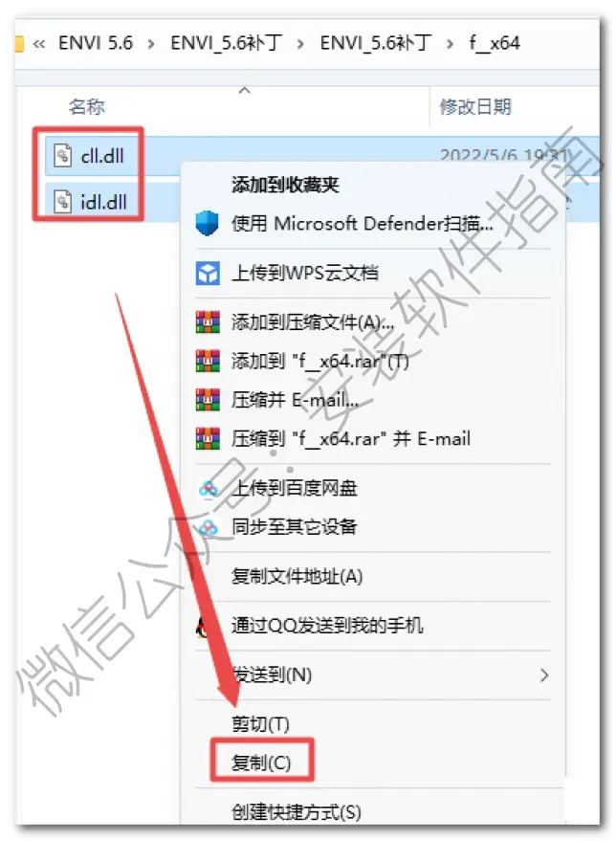Expand the 发送到(N) submenu arrow
This screenshot has width=616, height=841.
[x=544, y=675]
